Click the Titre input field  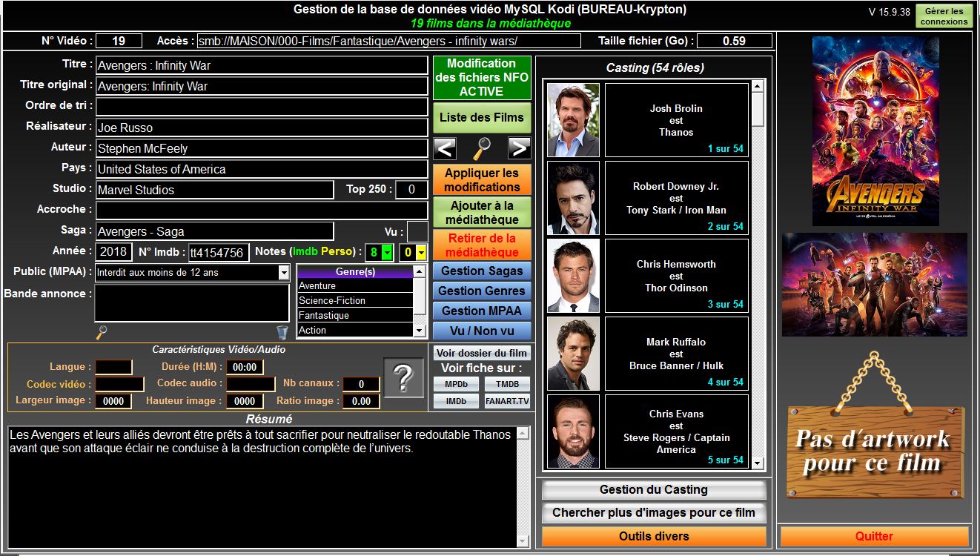coord(262,65)
